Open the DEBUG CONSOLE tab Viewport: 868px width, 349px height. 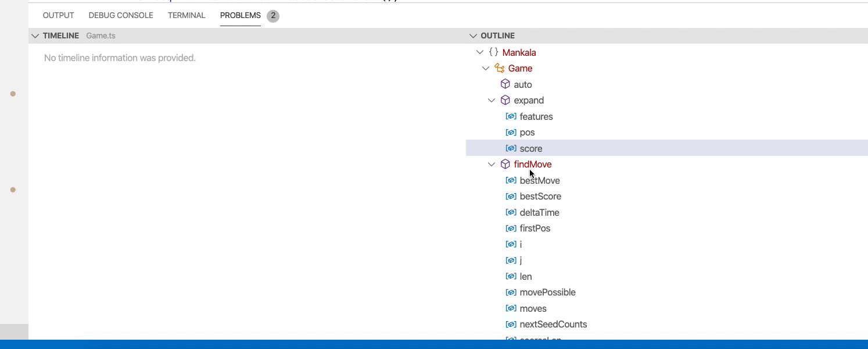pyautogui.click(x=120, y=15)
